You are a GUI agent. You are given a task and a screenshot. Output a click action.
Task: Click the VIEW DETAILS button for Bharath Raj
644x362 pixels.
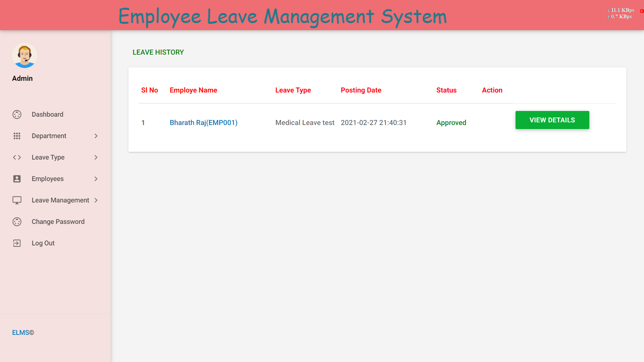tap(552, 120)
